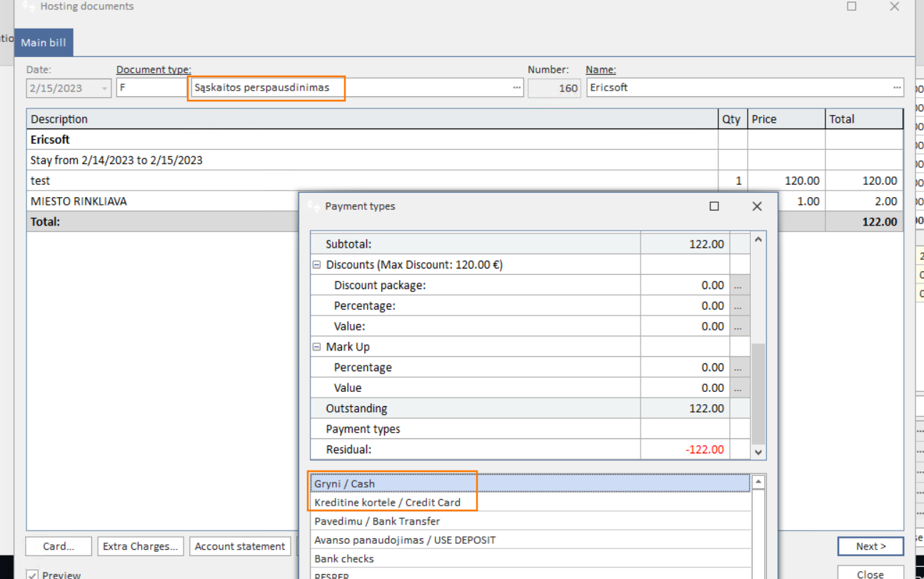
Task: Open the Discount package ellipsis button
Action: pos(739,286)
